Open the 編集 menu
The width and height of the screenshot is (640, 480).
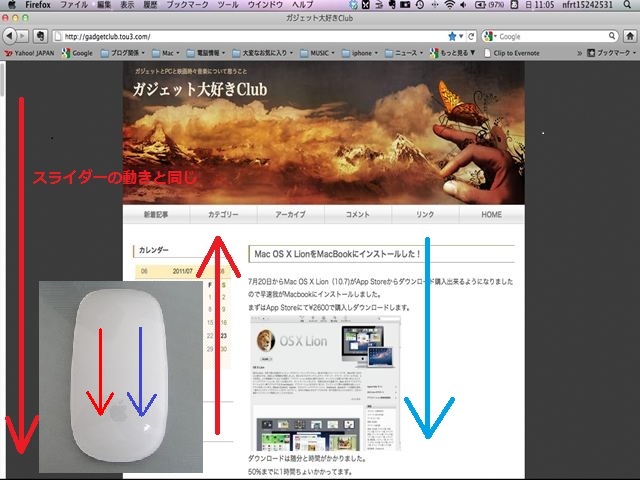tap(104, 5)
